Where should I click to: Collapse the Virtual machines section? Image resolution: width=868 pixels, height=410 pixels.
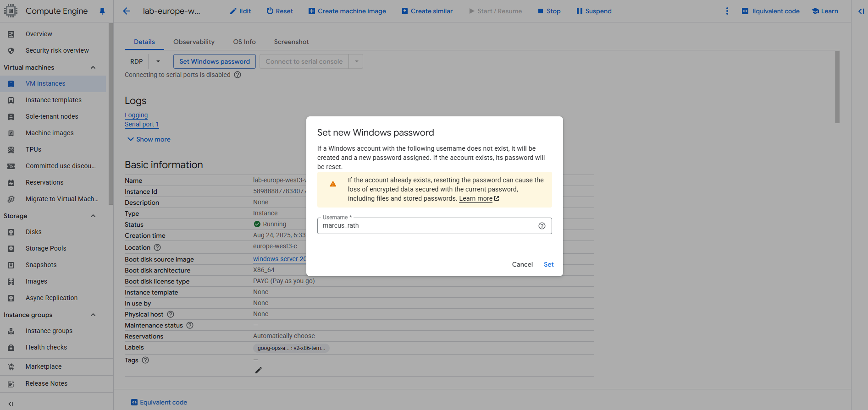pos(93,67)
